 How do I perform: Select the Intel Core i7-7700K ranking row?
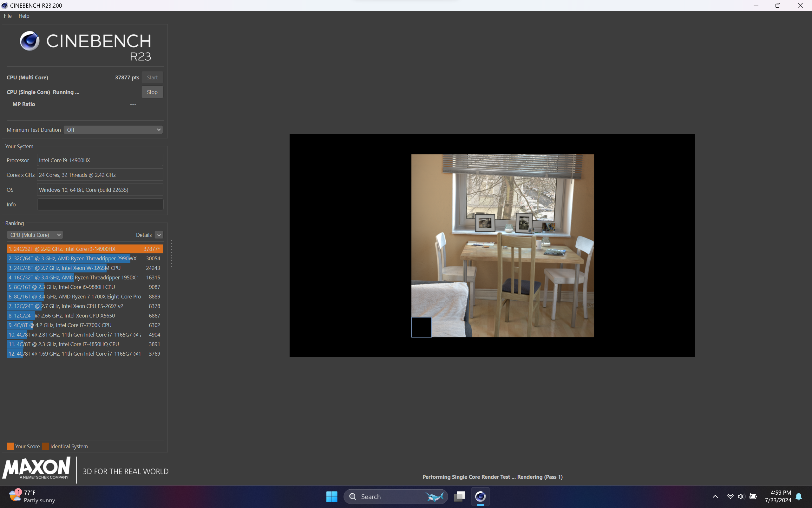pos(85,325)
